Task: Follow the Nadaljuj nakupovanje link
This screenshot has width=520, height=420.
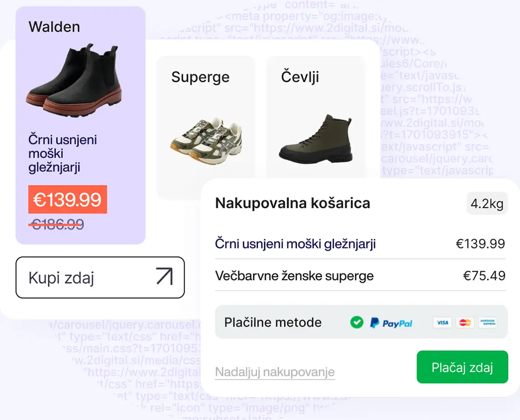Action: 275,372
